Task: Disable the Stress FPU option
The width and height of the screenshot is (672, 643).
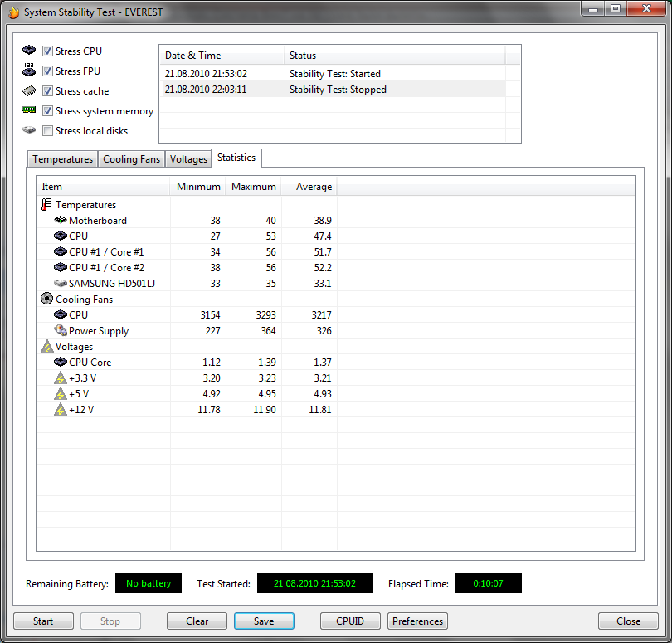Action: click(48, 71)
